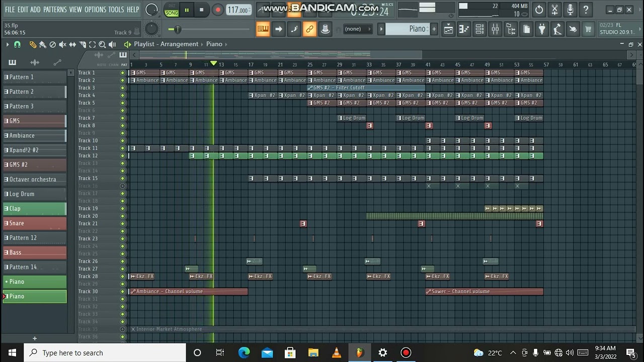
Task: Unmute Track 16 via its dot
Action: tap(122, 186)
